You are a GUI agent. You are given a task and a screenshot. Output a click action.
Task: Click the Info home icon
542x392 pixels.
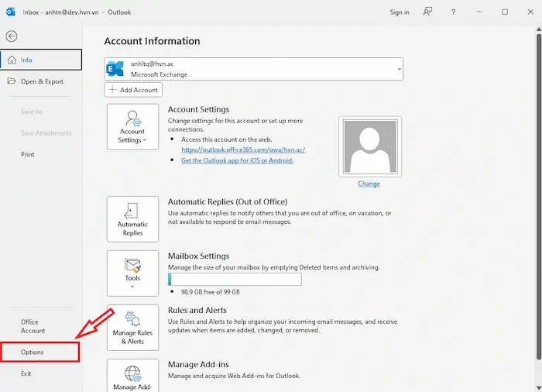(12, 60)
